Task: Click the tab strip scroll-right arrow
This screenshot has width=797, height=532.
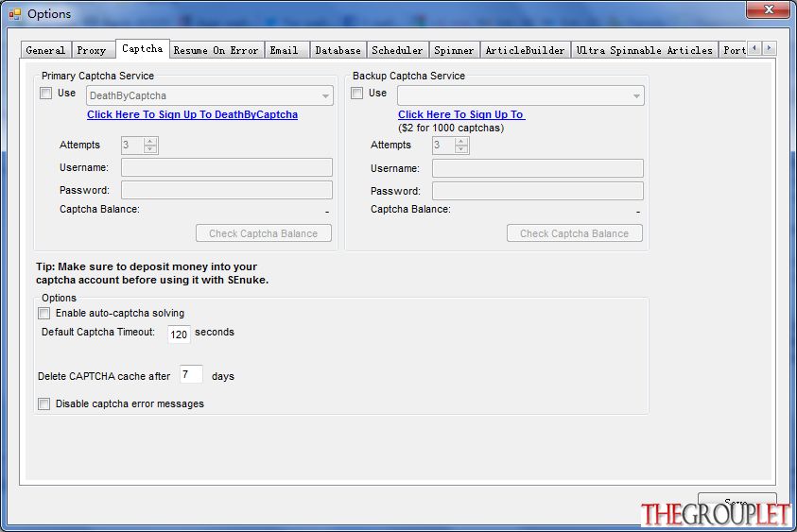Action: click(x=769, y=48)
